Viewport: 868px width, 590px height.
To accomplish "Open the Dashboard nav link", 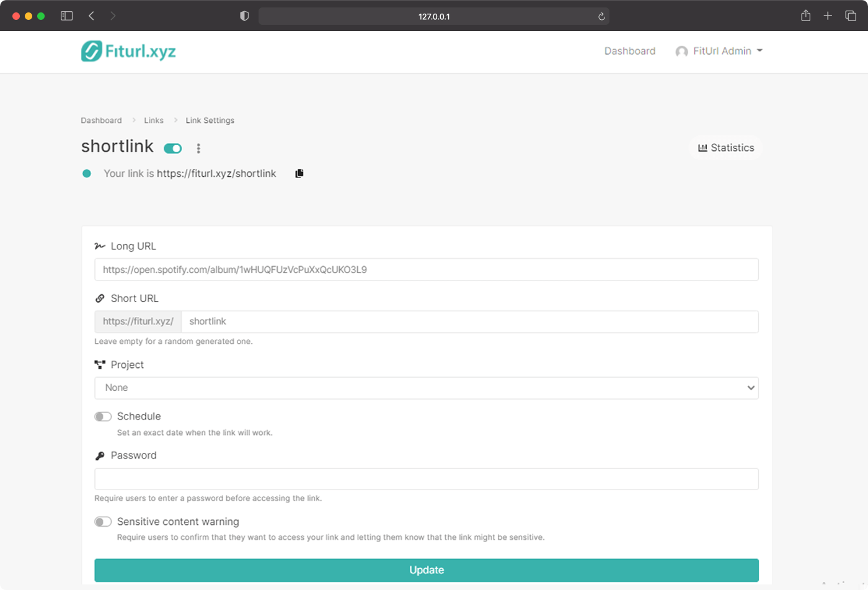I will tap(629, 51).
